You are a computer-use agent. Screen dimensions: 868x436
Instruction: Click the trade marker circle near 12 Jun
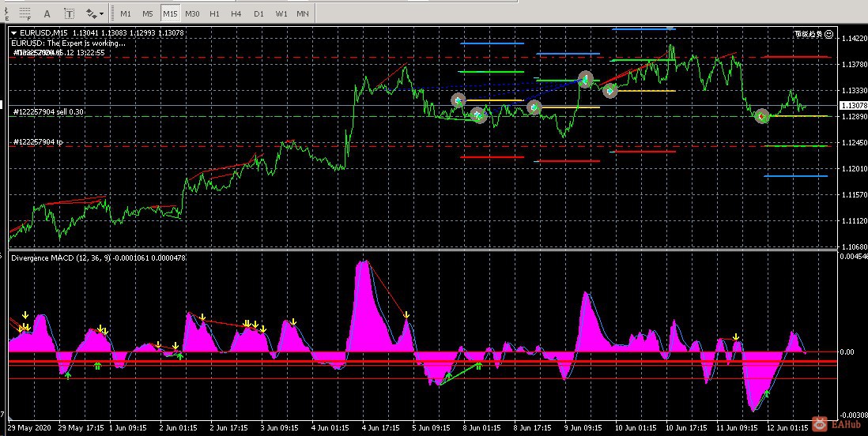[762, 116]
